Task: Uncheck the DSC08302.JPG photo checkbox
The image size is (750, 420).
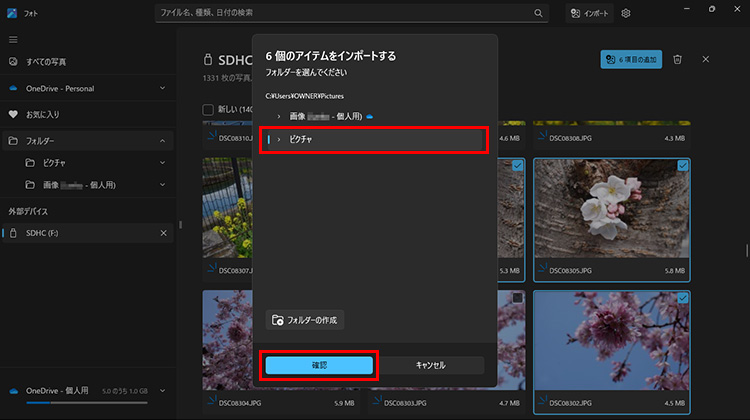Action: [x=682, y=298]
